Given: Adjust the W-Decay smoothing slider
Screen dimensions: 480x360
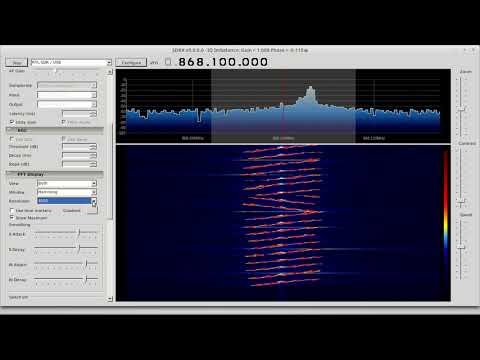Looking at the screenshot, I should 85,278.
